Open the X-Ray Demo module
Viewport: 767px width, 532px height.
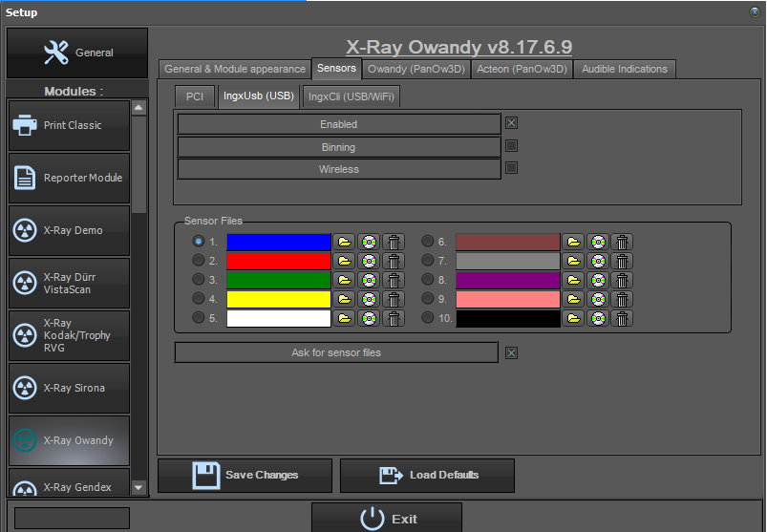[69, 230]
